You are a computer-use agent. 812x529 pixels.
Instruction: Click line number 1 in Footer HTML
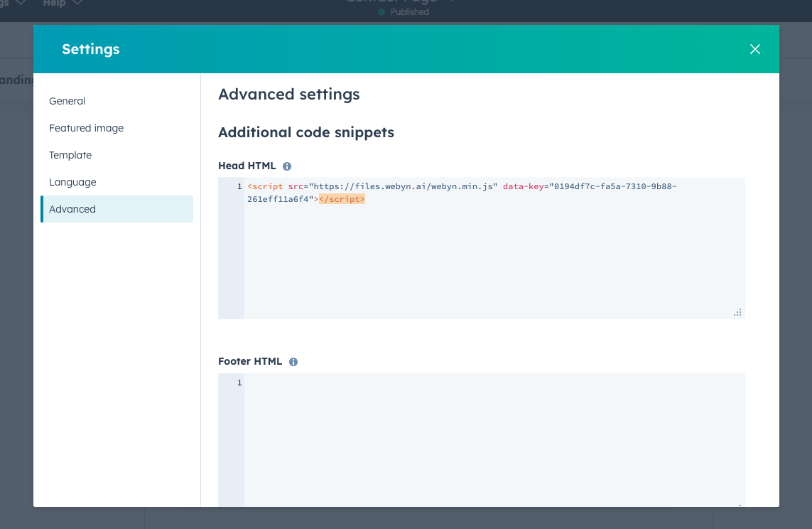239,383
